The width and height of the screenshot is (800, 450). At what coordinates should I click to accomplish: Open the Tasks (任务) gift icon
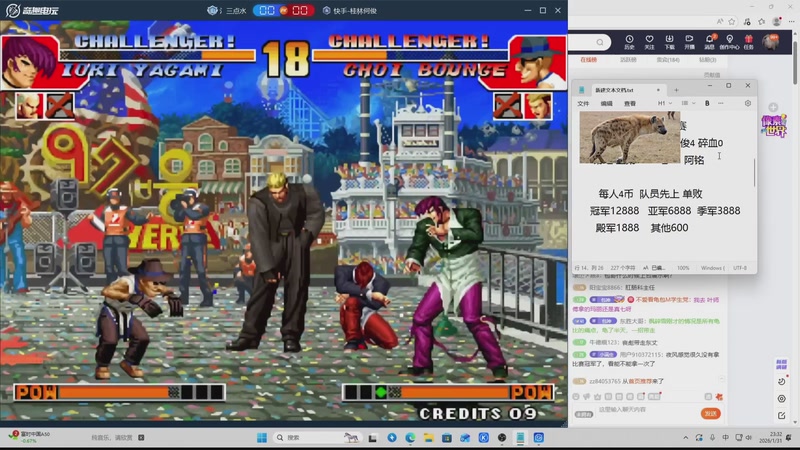pyautogui.click(x=748, y=42)
